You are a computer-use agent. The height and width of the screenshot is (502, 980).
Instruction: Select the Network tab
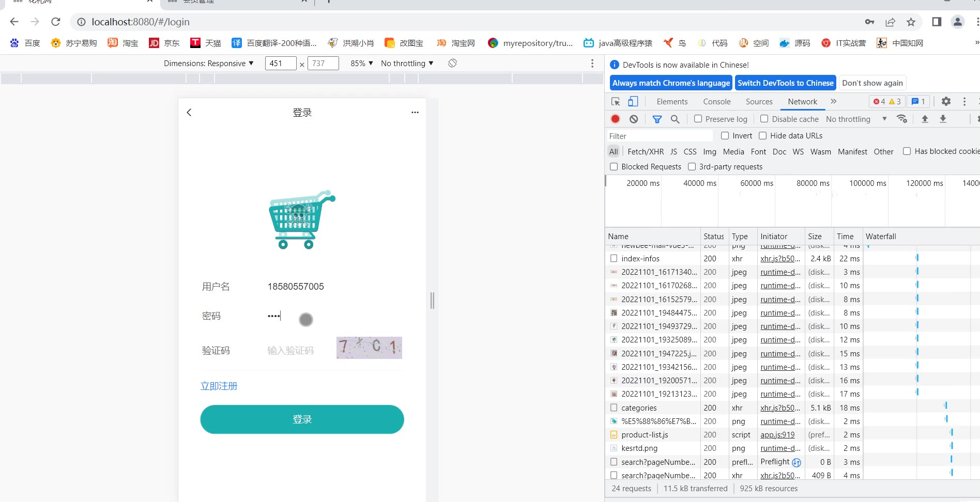point(802,102)
